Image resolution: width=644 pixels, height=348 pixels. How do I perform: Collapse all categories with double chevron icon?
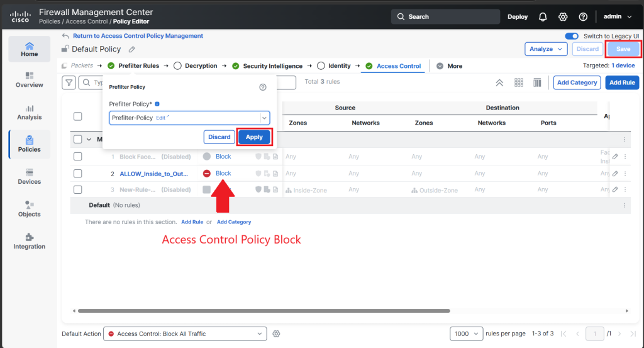[499, 82]
